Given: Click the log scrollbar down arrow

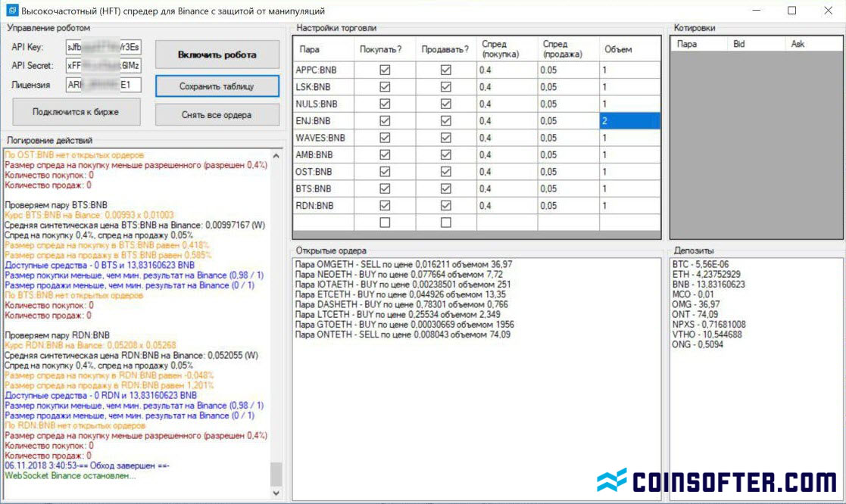Looking at the screenshot, I should click(276, 492).
